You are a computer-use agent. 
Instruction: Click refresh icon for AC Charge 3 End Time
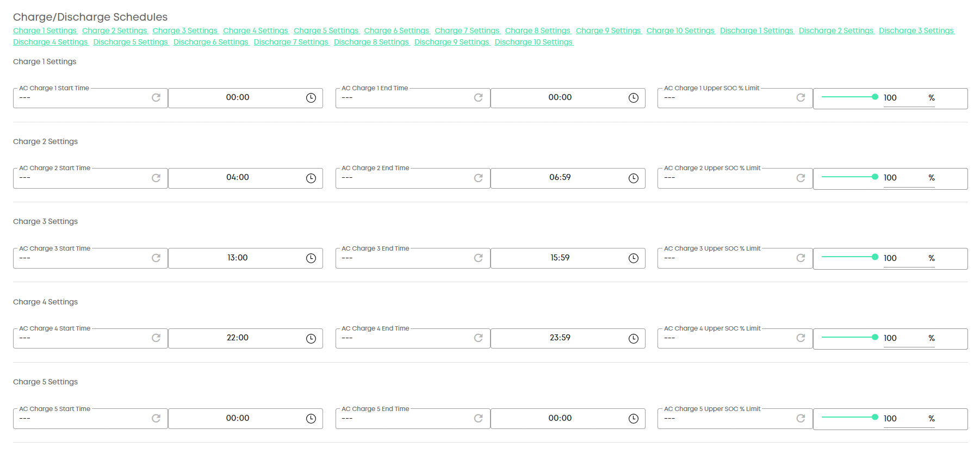tap(479, 258)
